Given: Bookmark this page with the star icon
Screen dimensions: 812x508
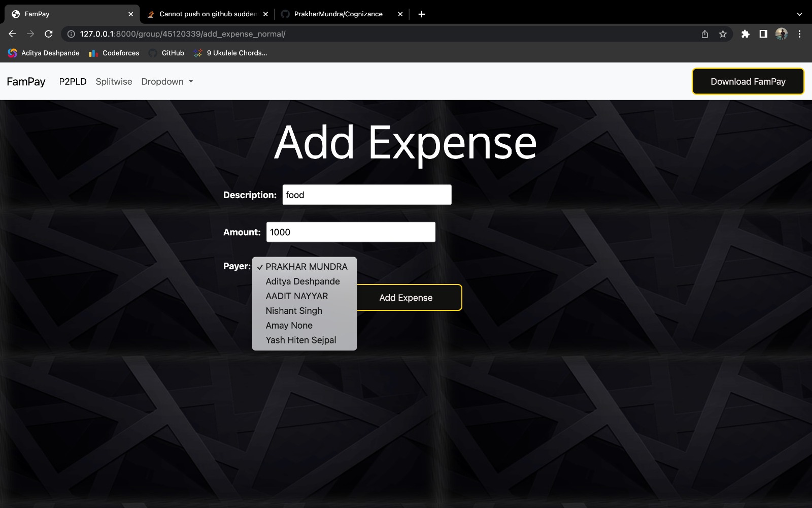Looking at the screenshot, I should tap(723, 34).
